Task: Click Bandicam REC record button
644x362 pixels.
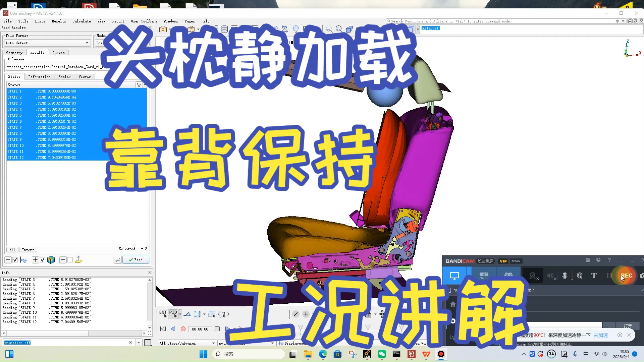Action: click(x=627, y=276)
